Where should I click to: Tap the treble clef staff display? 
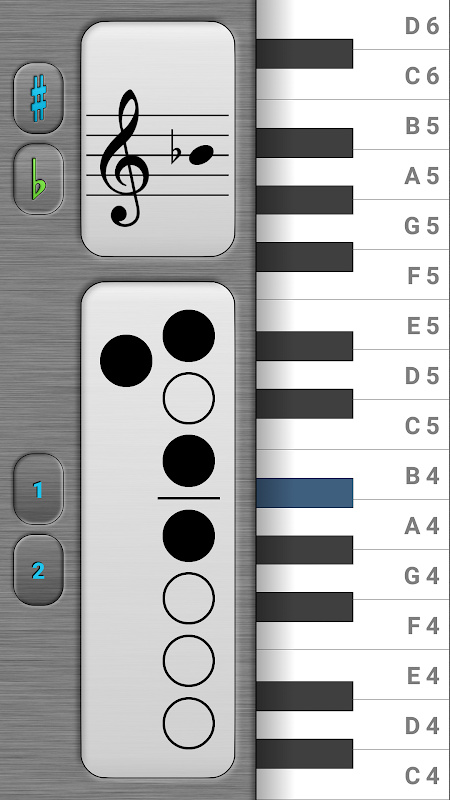(x=158, y=139)
